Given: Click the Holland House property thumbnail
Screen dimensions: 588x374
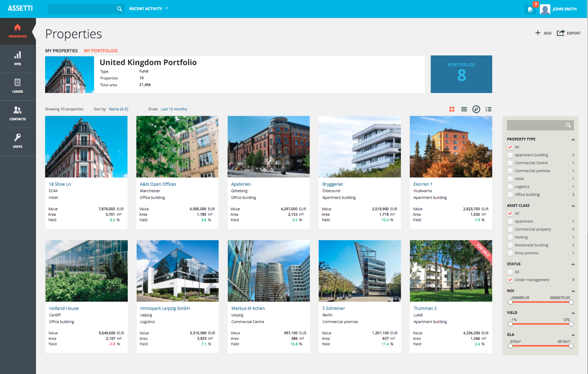Looking at the screenshot, I should (86, 271).
